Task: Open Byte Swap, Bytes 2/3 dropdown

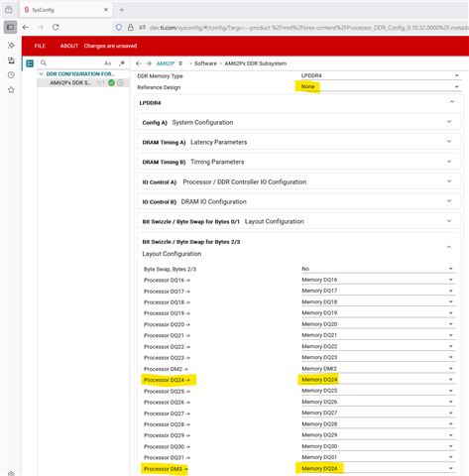Action: click(x=379, y=269)
